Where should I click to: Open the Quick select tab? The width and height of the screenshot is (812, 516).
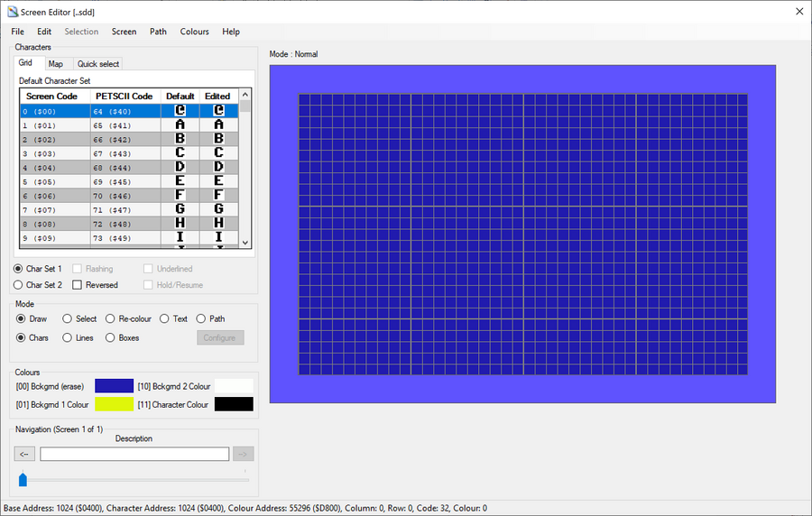[97, 64]
